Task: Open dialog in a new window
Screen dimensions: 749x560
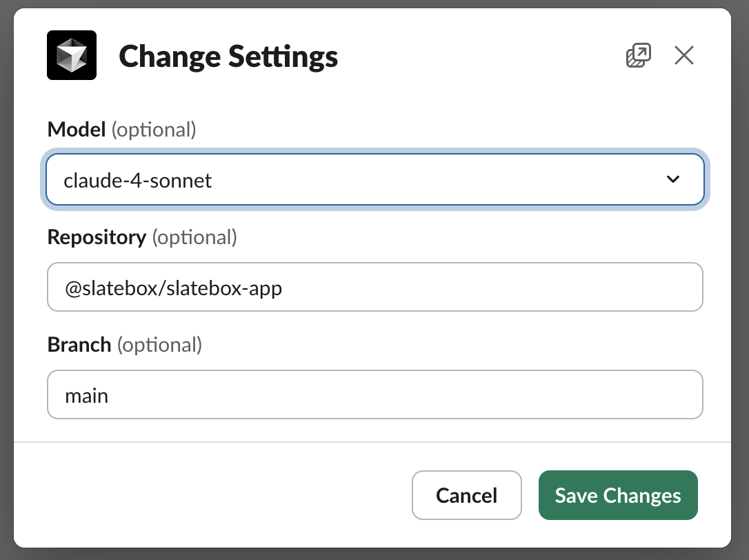Action: [638, 55]
